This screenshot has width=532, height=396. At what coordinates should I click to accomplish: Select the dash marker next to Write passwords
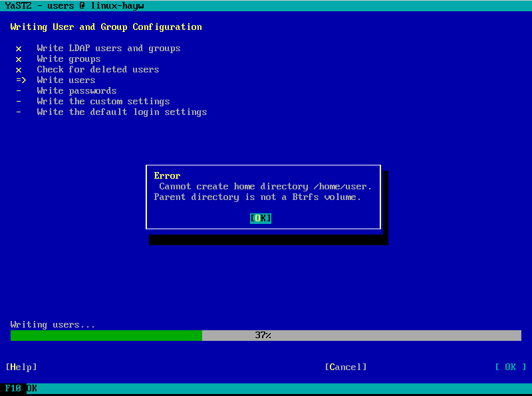pyautogui.click(x=19, y=91)
